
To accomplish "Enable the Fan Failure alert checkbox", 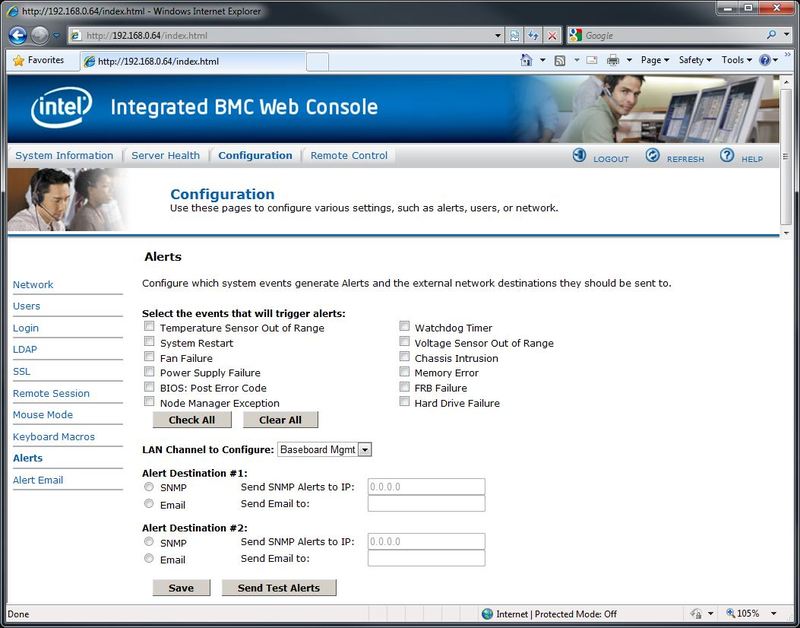I will [x=149, y=357].
